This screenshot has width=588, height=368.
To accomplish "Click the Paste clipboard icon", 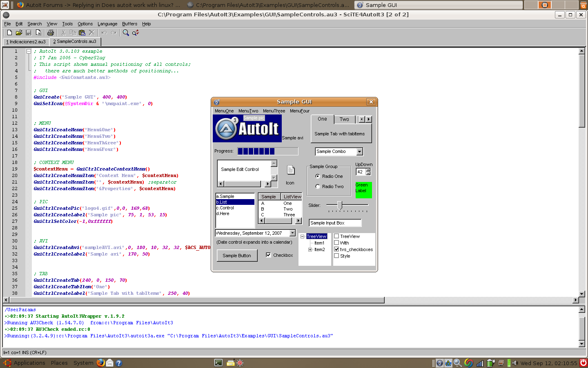I will pyautogui.click(x=82, y=33).
